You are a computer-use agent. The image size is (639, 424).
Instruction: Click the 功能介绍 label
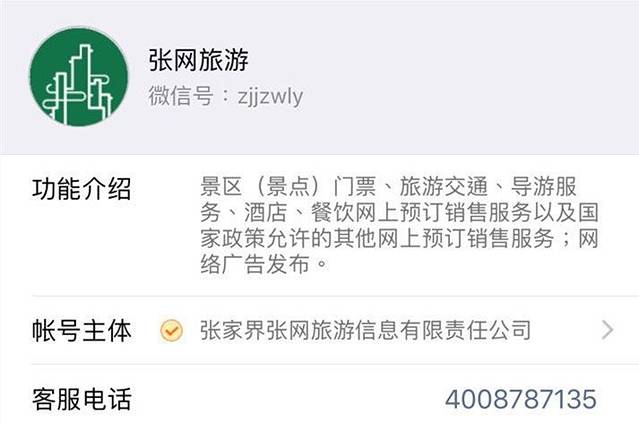click(x=82, y=189)
